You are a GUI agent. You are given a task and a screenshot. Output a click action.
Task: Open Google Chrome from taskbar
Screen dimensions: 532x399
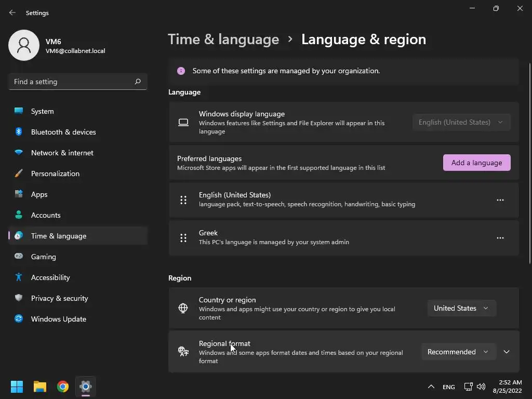tap(63, 387)
